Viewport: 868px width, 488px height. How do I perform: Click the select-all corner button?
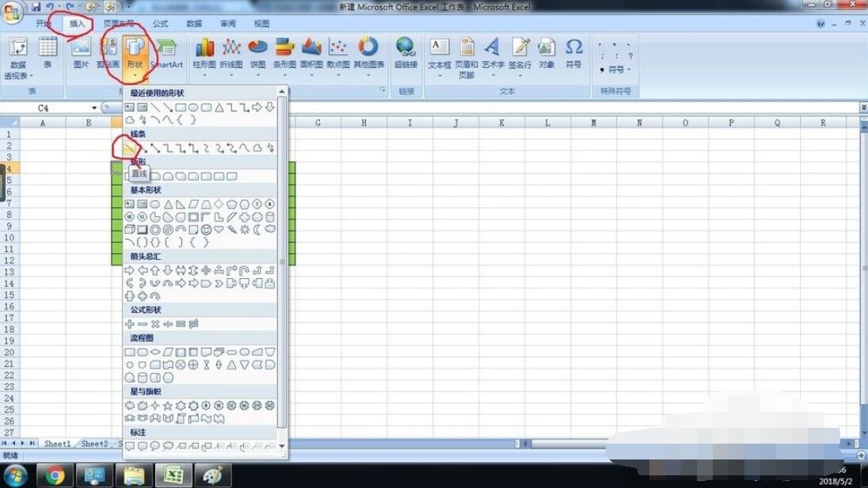tap(10, 123)
